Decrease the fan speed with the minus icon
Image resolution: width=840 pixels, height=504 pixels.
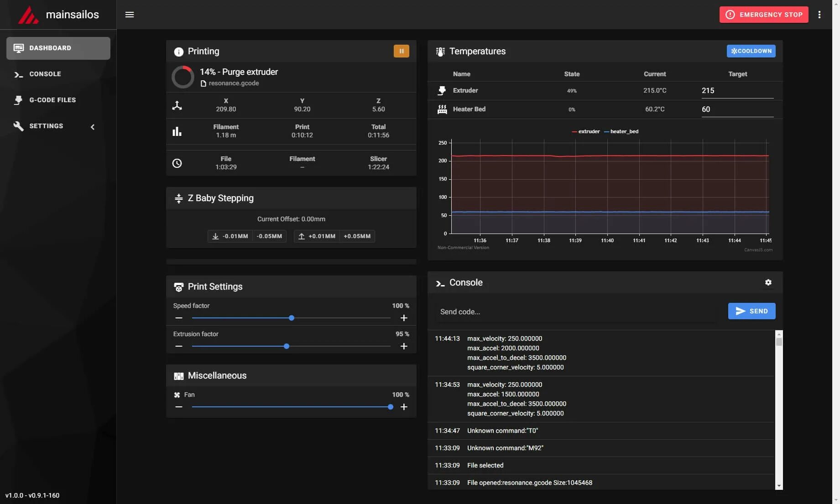[179, 407]
